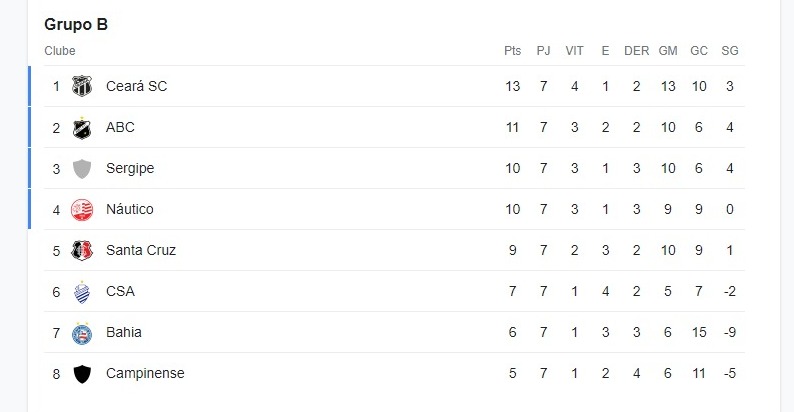Open the ABC team link
Screen dimensions: 794x412
pos(120,128)
